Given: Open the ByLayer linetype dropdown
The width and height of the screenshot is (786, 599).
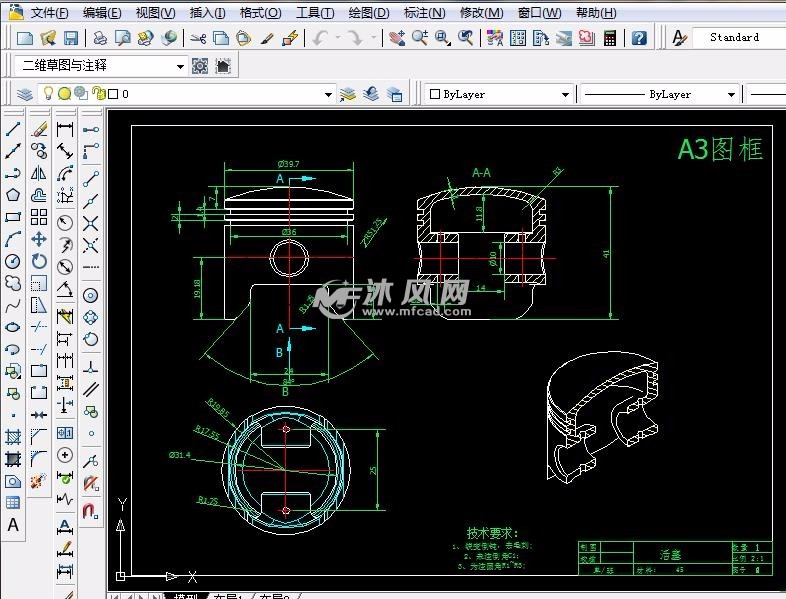Looking at the screenshot, I should click(x=731, y=95).
